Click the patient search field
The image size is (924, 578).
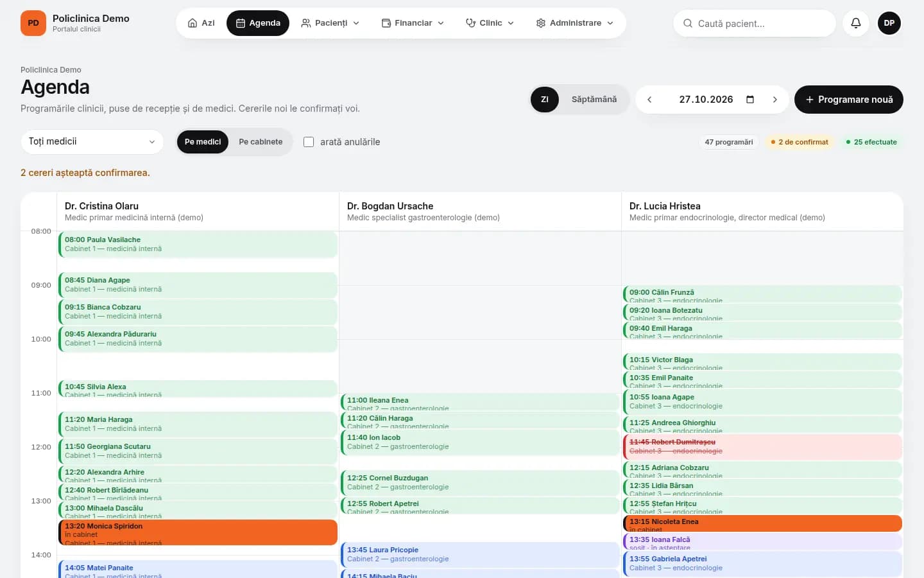(x=755, y=23)
